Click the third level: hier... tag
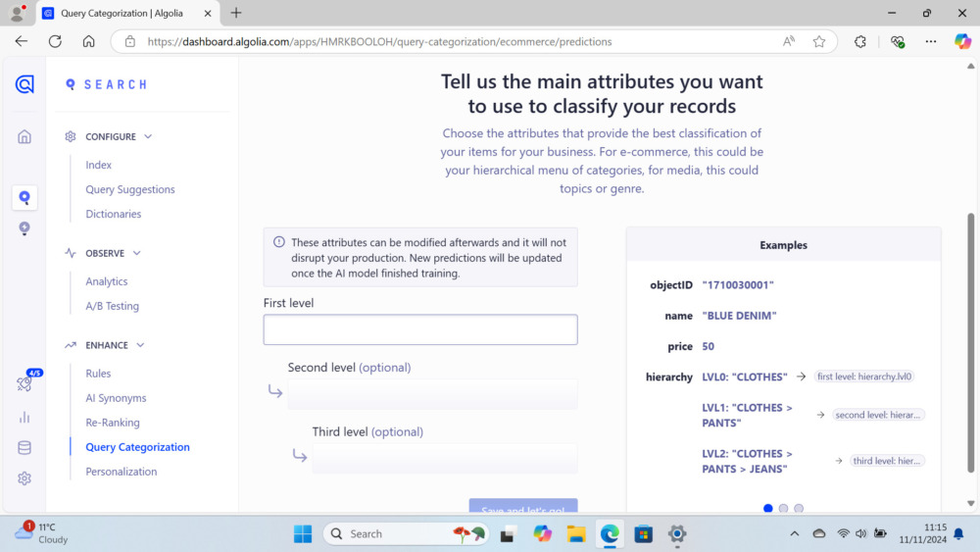The height and width of the screenshot is (552, 980). pyautogui.click(x=887, y=461)
